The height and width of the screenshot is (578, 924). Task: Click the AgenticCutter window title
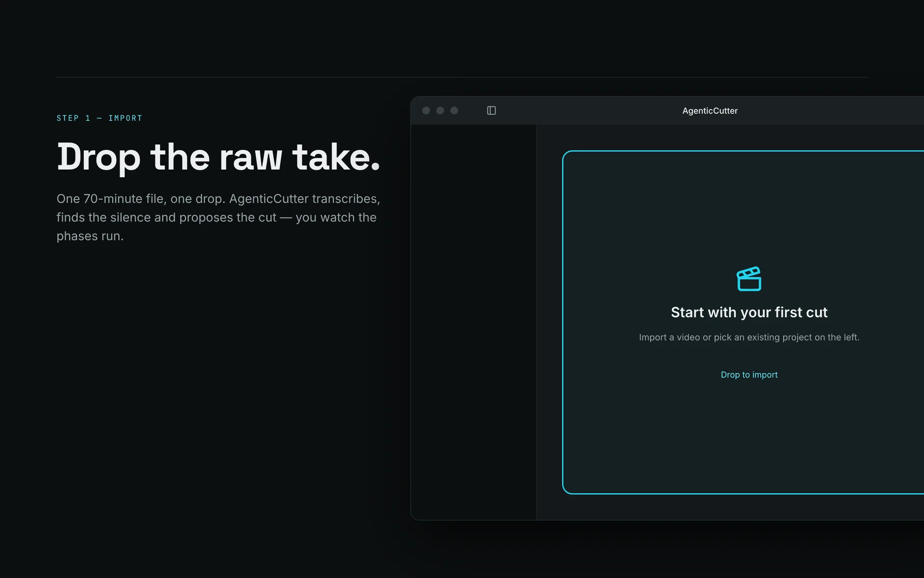[x=710, y=111]
